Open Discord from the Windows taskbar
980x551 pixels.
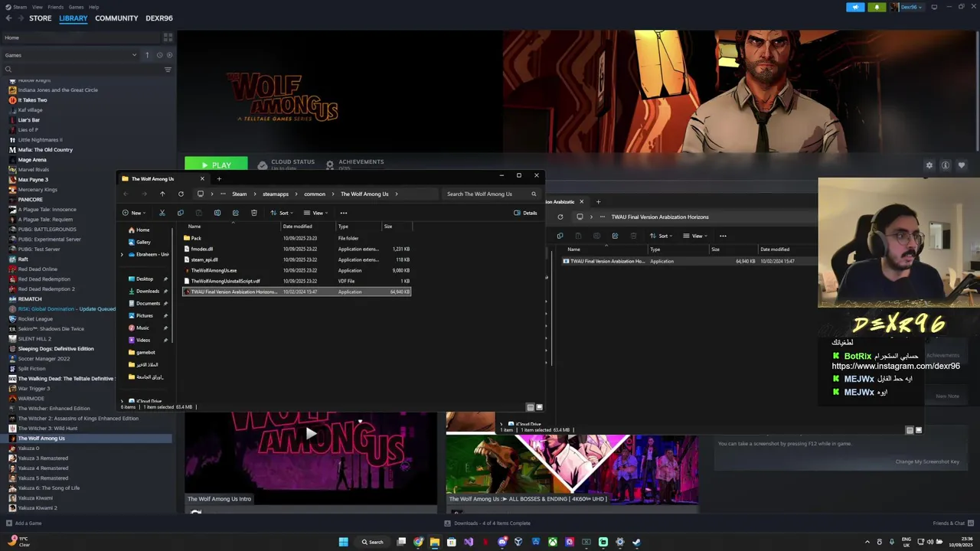(x=502, y=542)
